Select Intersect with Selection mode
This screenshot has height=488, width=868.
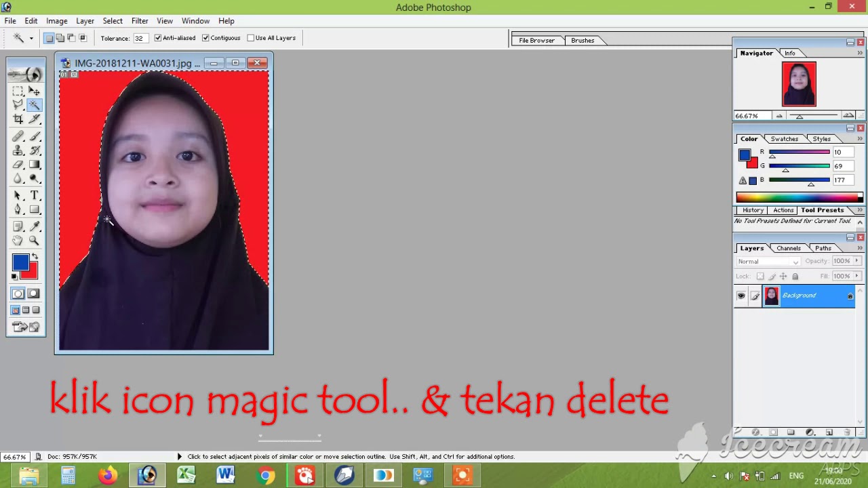click(x=83, y=38)
